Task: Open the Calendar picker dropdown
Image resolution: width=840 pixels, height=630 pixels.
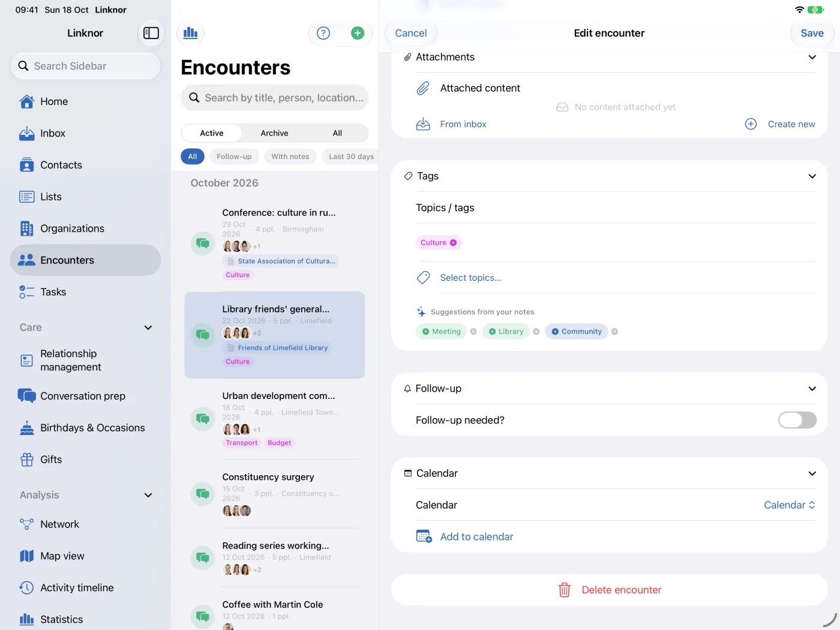Action: (x=790, y=505)
